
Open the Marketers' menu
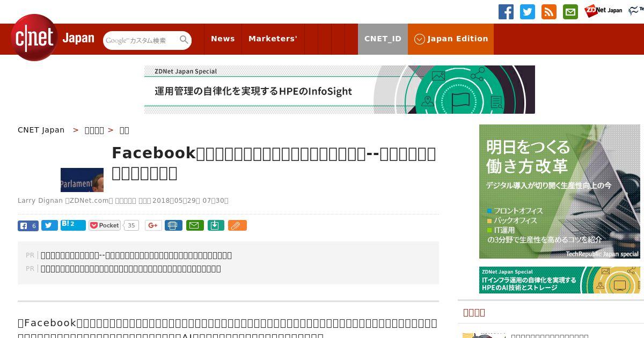(x=273, y=39)
